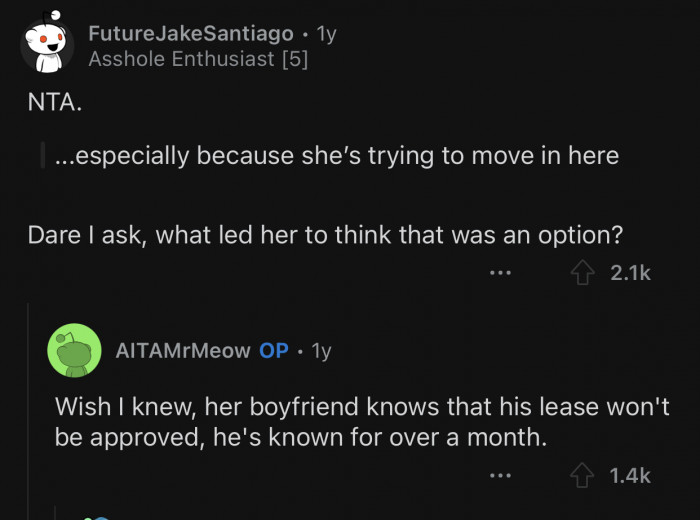Tap the blue OP badge

click(274, 351)
